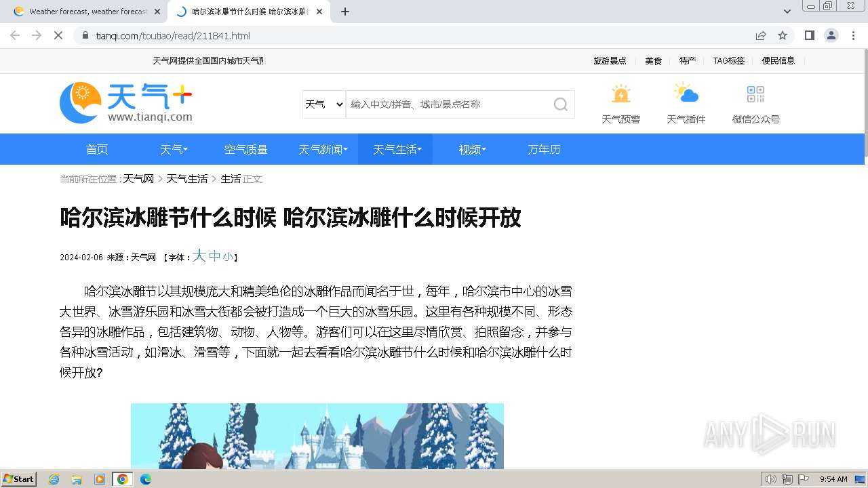
Task: Close the 哈尔滨冰雕节 tab
Action: click(319, 12)
